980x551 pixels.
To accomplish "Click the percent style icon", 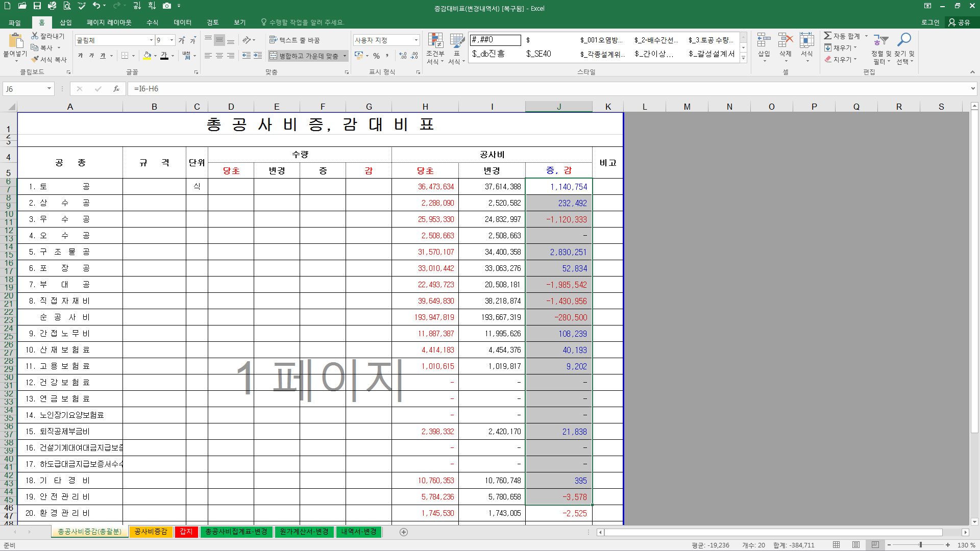I will (376, 56).
